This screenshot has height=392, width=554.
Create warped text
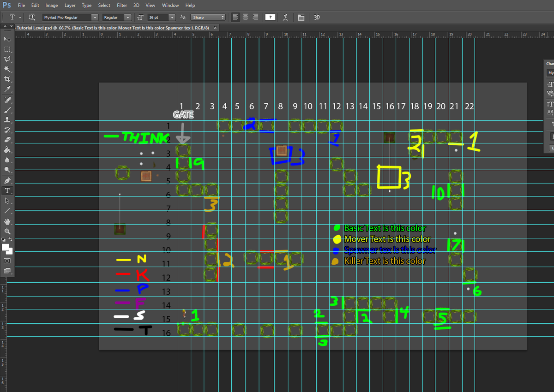pos(286,18)
